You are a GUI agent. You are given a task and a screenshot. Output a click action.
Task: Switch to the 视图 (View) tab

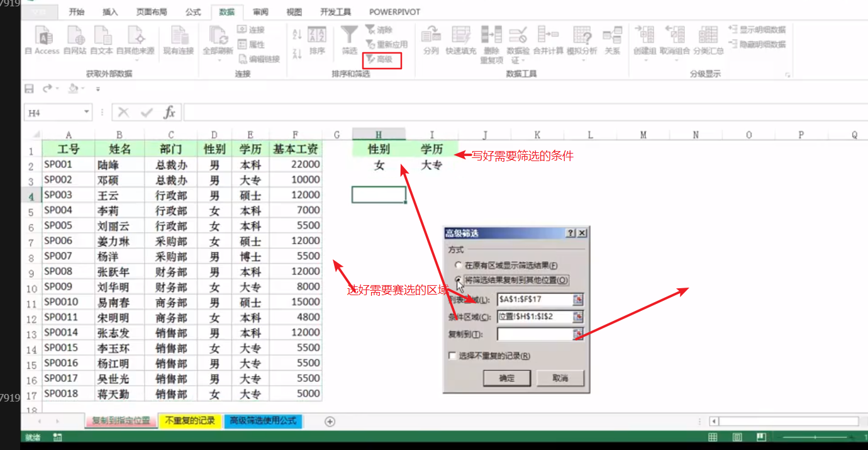(x=294, y=12)
